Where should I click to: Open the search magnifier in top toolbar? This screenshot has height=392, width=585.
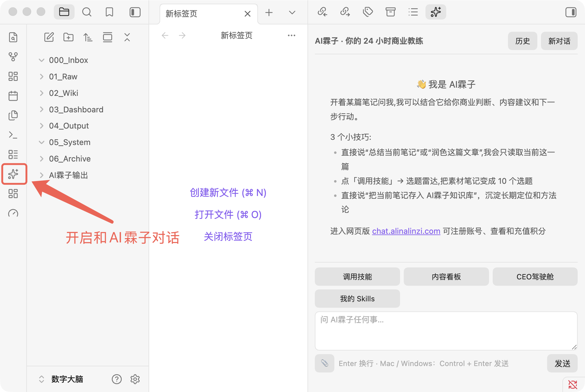(x=87, y=12)
